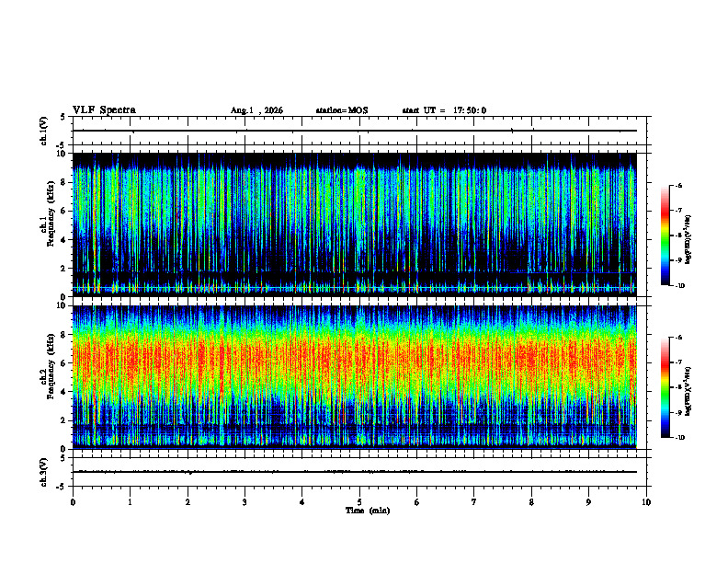
Task: Select the "start UT = 17:50:0" header text
Action: (x=444, y=110)
